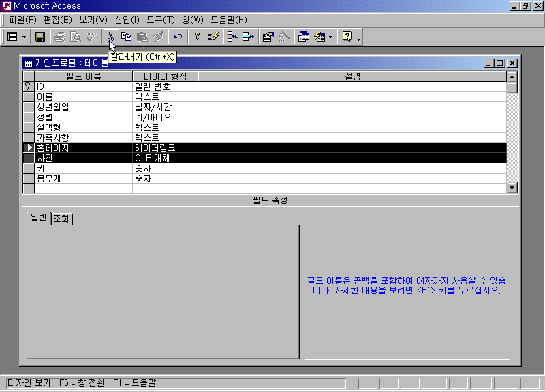Click the 이름 field name cell
This screenshot has width=545, height=392.
click(x=83, y=97)
